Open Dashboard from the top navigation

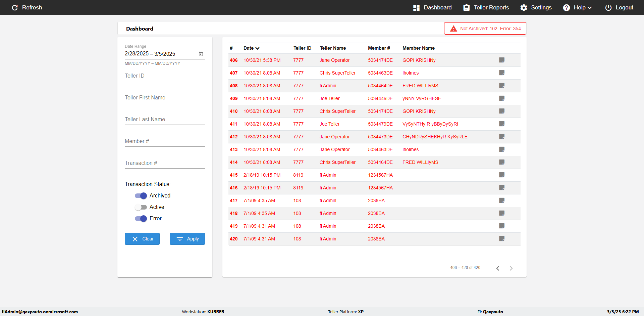(x=432, y=7)
